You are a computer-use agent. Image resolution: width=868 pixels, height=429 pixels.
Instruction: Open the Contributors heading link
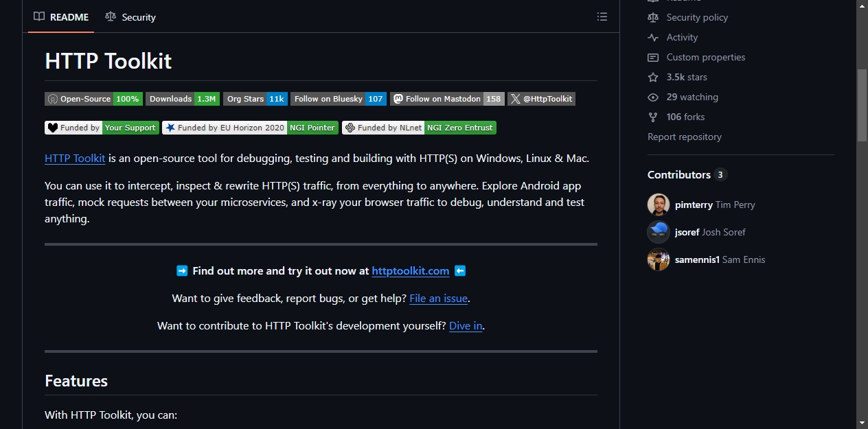click(686, 174)
